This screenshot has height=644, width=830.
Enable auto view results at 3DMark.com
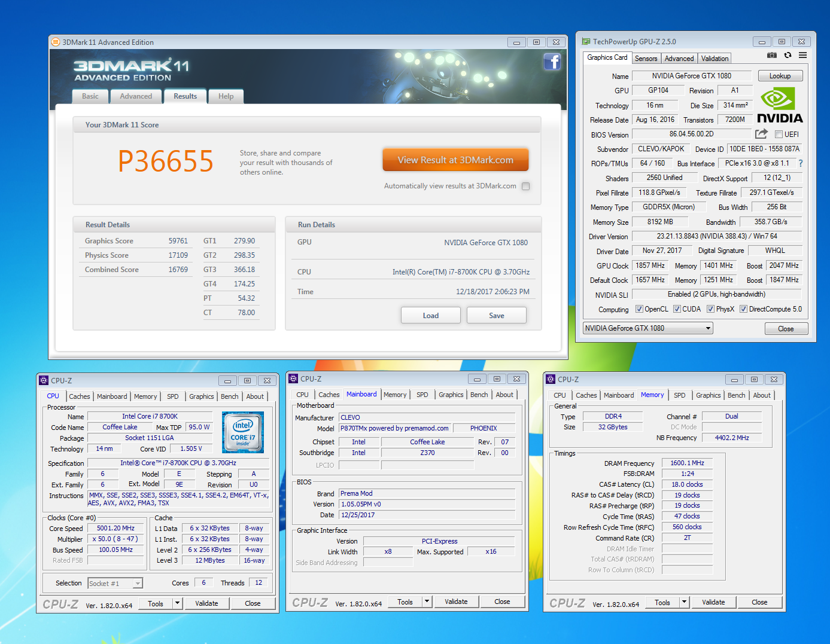coord(525,186)
